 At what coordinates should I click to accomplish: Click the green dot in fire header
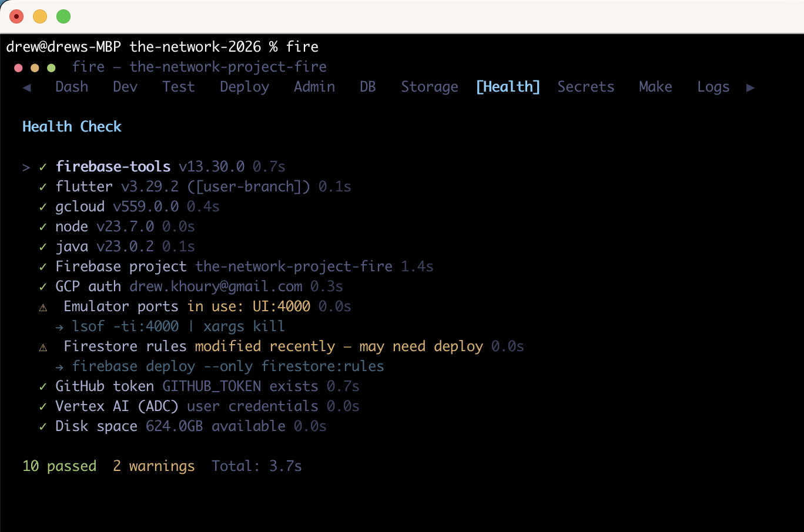pos(51,68)
